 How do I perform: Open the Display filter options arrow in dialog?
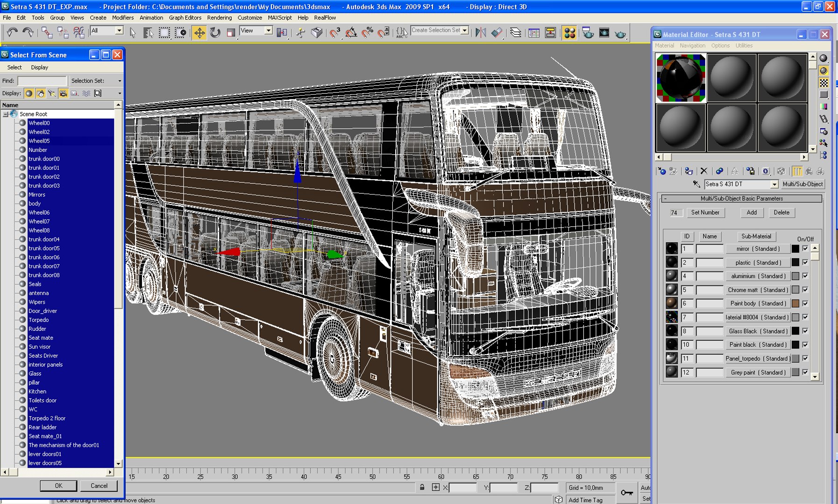(120, 93)
